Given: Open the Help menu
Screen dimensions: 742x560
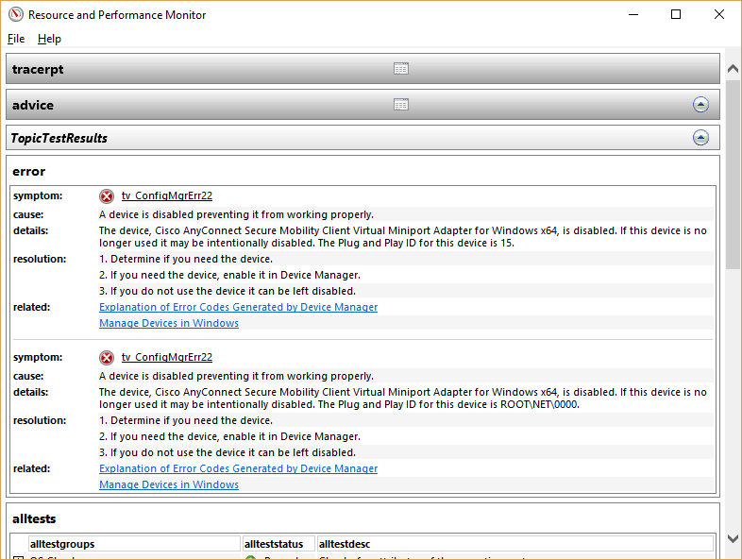Looking at the screenshot, I should (49, 39).
